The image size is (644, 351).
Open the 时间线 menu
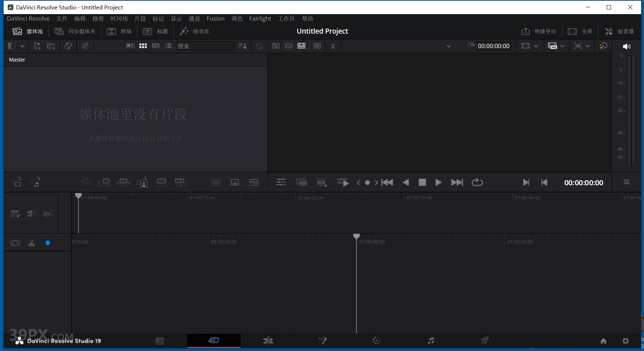pyautogui.click(x=119, y=18)
